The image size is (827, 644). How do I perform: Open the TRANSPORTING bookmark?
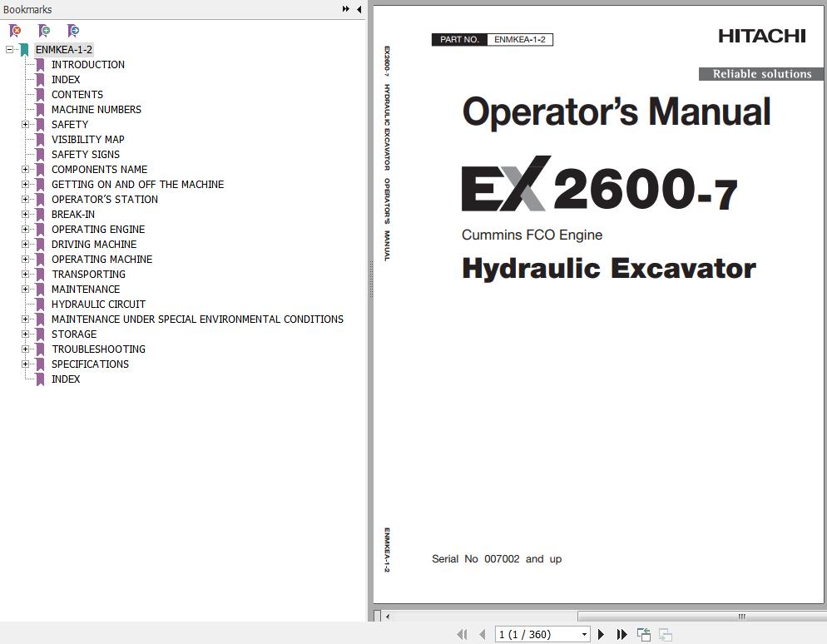click(x=88, y=275)
